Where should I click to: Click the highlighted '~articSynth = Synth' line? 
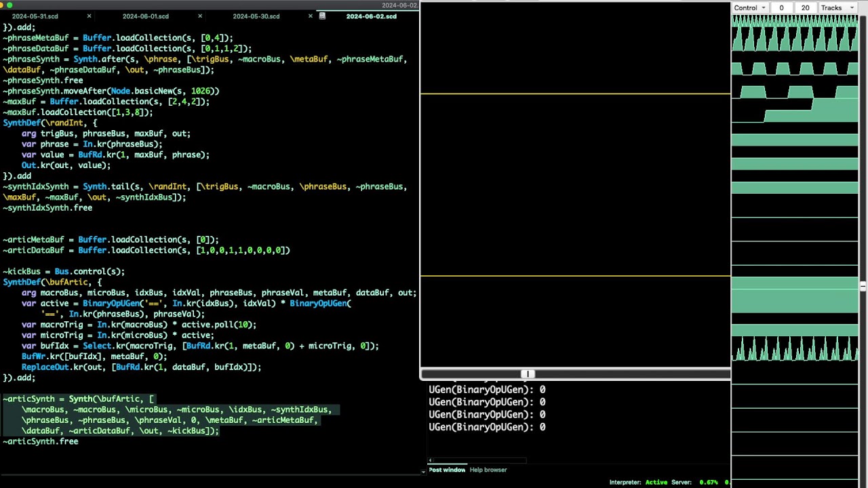point(79,399)
